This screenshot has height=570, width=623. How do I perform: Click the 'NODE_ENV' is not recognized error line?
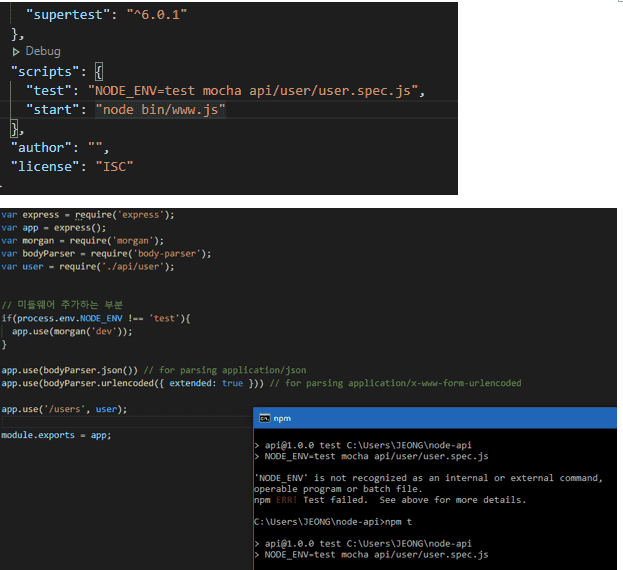click(429, 478)
